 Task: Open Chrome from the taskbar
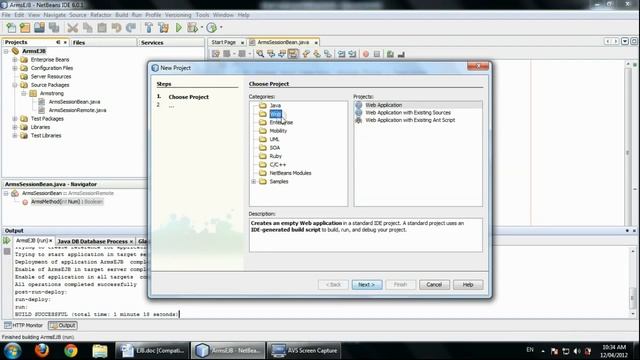point(71,350)
